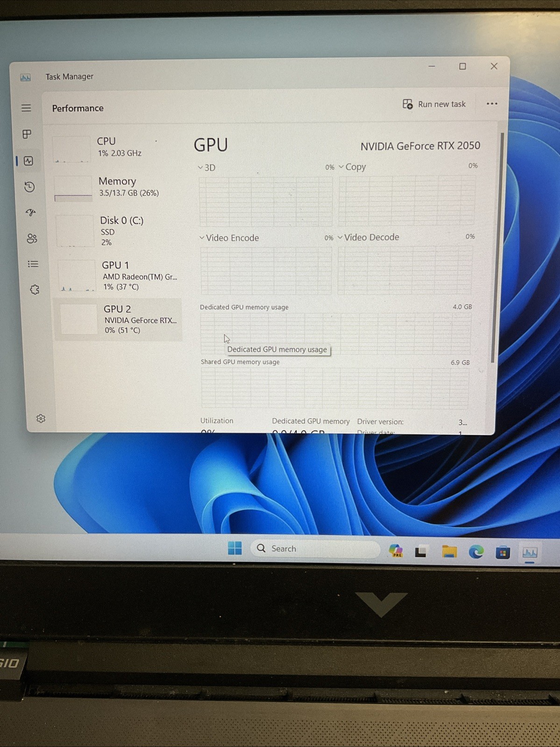
Task: Open Task View from taskbar
Action: (x=421, y=552)
